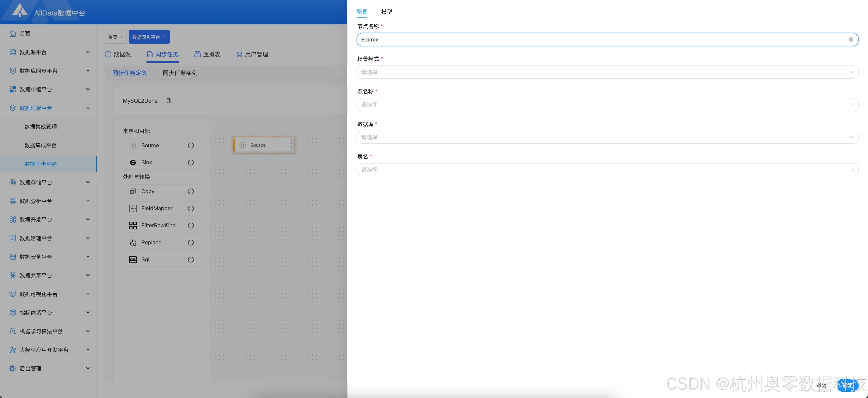Click the Sql component icon

click(x=133, y=259)
